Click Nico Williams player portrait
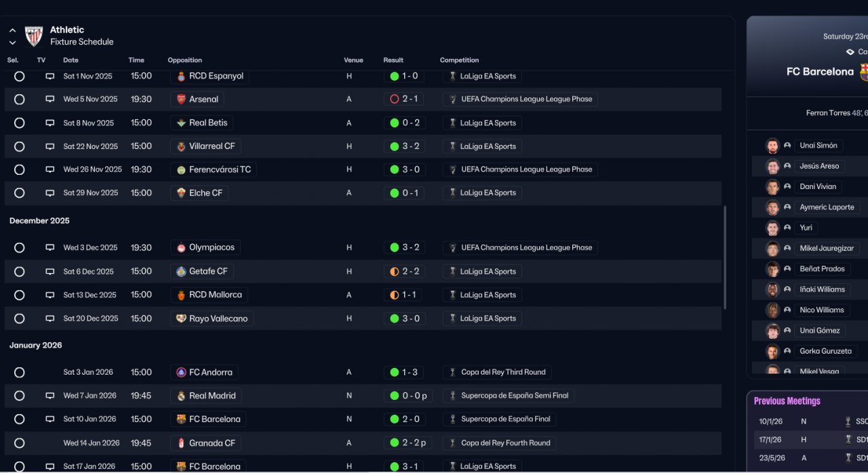This screenshot has height=473, width=868. (772, 310)
